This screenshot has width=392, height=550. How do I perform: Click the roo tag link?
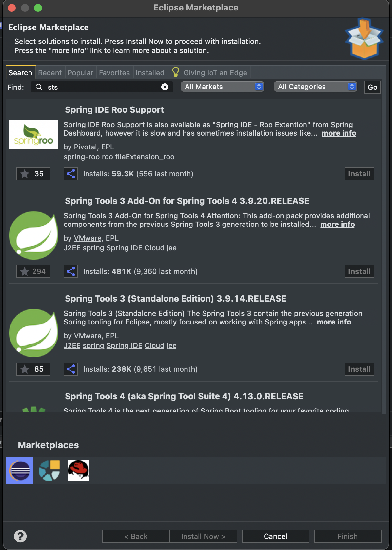tap(108, 157)
